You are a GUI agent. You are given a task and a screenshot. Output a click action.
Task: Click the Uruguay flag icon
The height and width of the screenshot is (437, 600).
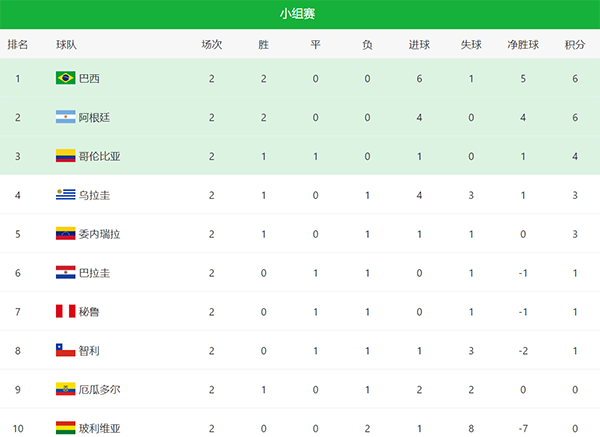66,195
